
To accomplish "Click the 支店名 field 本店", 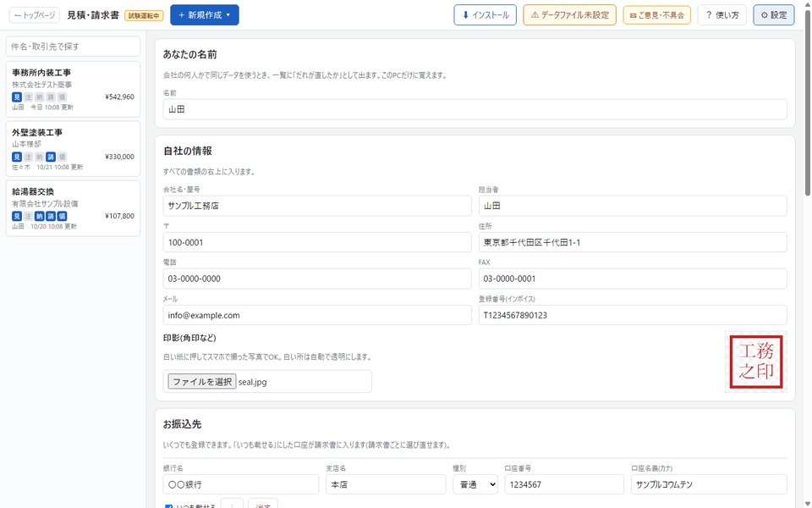I will click(386, 484).
